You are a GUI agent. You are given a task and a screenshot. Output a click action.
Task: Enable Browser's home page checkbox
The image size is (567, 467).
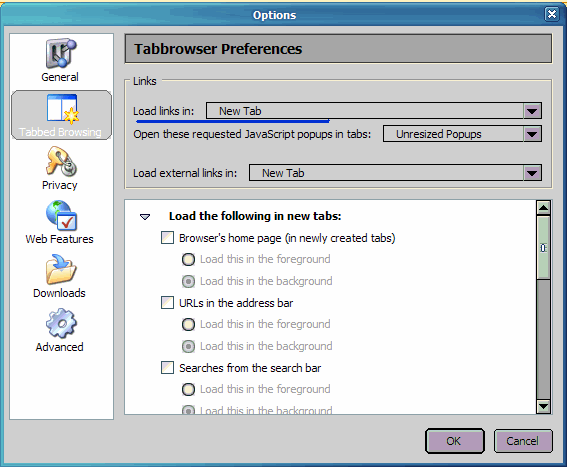pos(167,238)
